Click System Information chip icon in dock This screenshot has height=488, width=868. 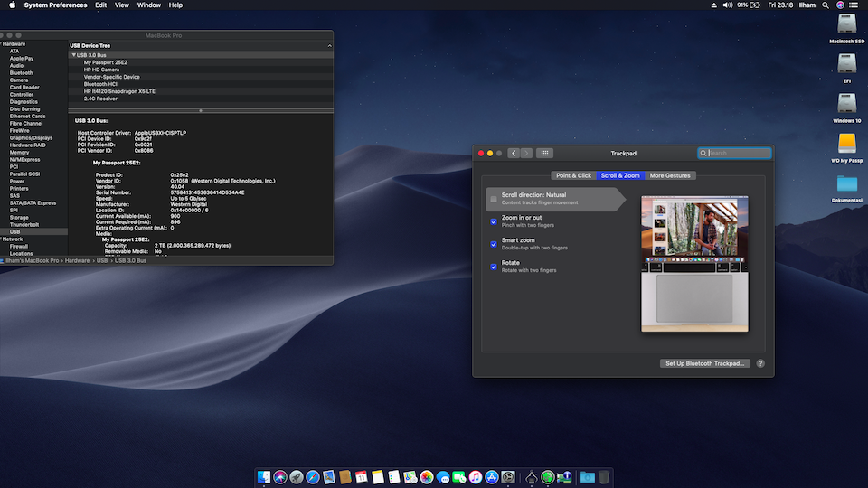564,477
